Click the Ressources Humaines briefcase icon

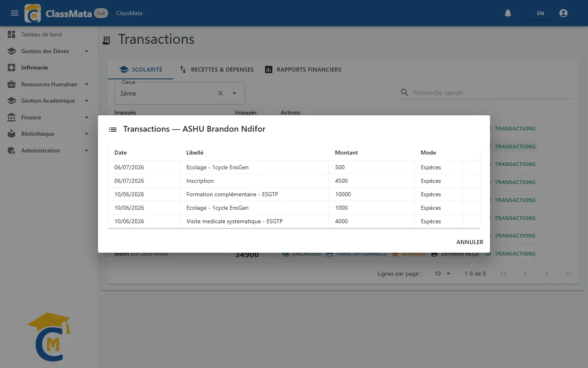[x=11, y=84]
